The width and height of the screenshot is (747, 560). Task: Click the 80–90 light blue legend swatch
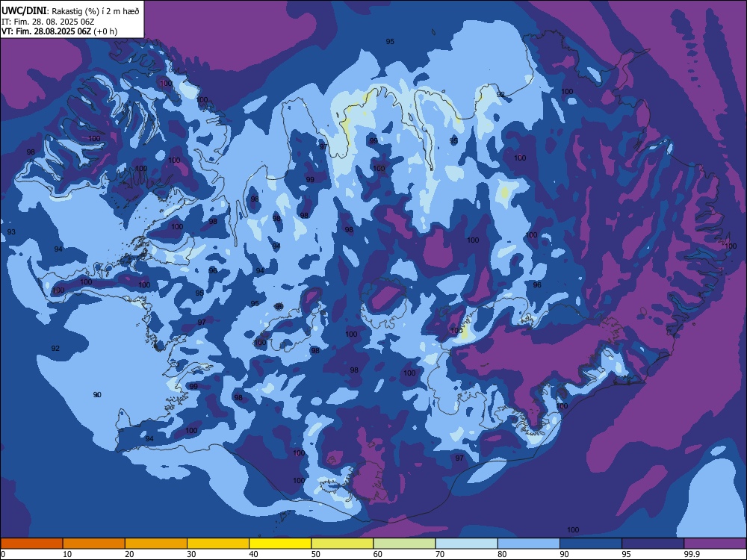[x=529, y=544]
